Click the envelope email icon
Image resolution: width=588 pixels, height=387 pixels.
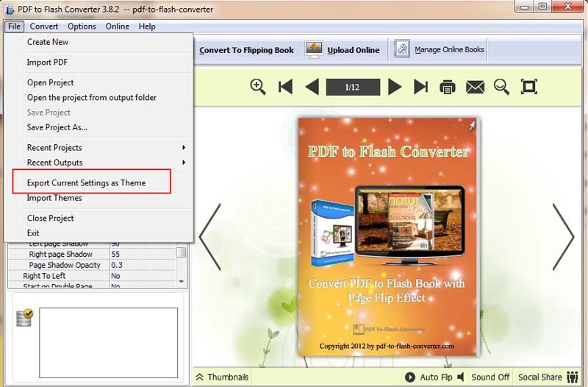point(475,87)
